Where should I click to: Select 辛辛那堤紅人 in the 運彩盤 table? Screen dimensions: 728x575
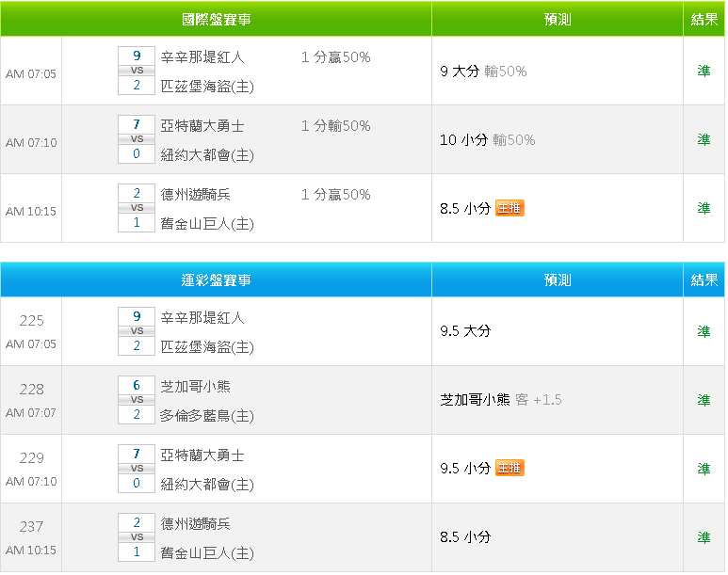pyautogui.click(x=202, y=318)
